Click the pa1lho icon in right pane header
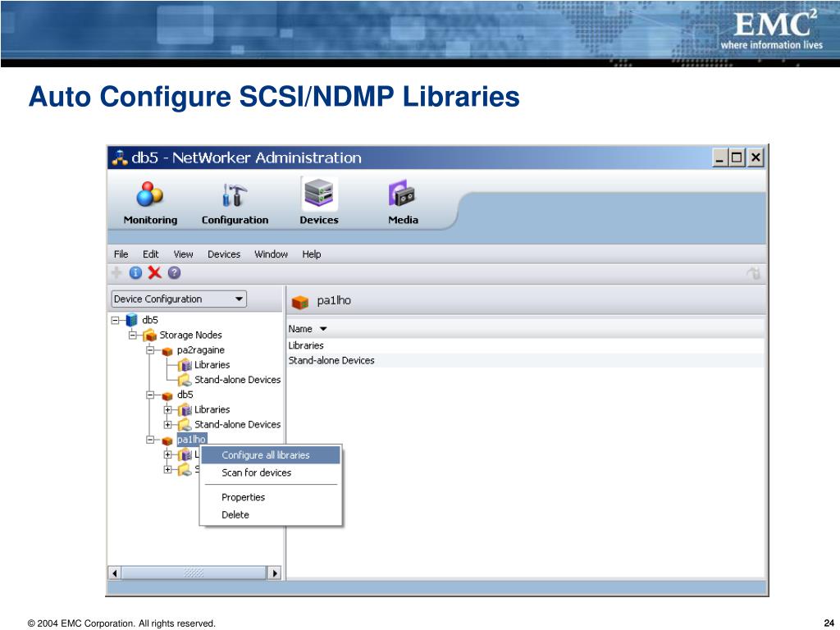This screenshot has height=630, width=840. tap(300, 302)
